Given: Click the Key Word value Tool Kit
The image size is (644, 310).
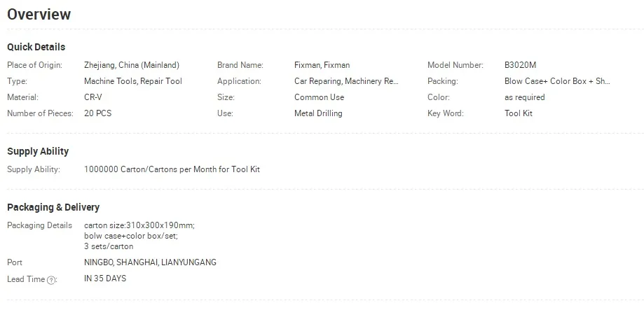Looking at the screenshot, I should (519, 113).
